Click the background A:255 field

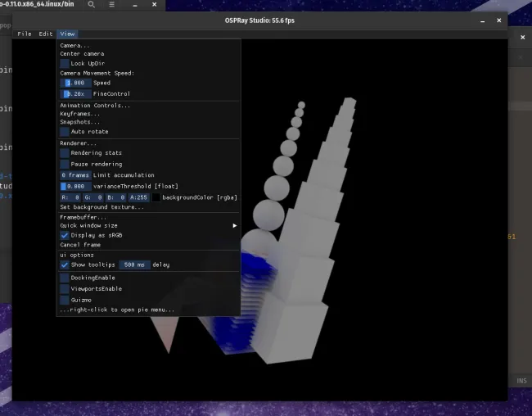click(139, 197)
